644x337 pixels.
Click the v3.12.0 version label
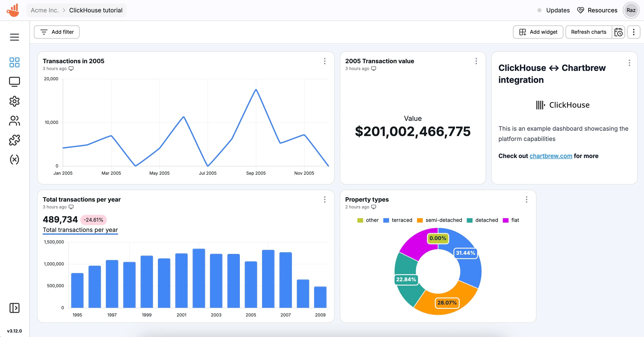15,331
